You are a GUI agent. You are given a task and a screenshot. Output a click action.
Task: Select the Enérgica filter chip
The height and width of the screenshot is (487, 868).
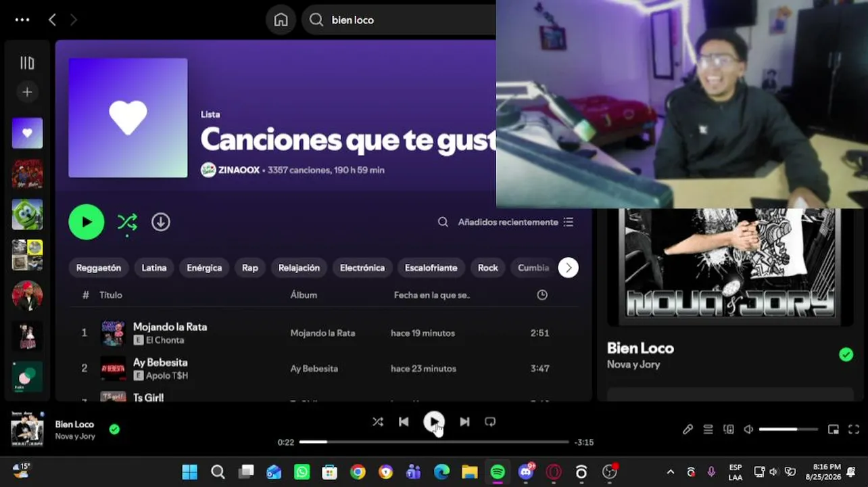click(204, 268)
